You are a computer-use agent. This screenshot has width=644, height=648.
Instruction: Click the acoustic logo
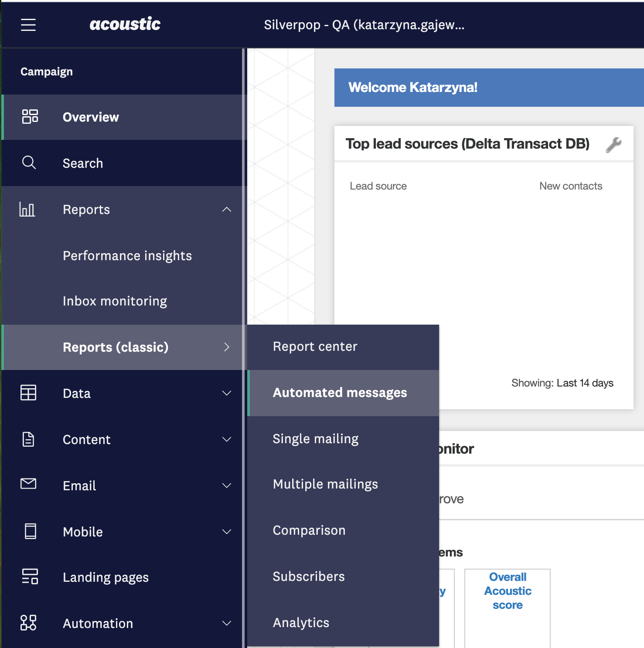pos(125,24)
